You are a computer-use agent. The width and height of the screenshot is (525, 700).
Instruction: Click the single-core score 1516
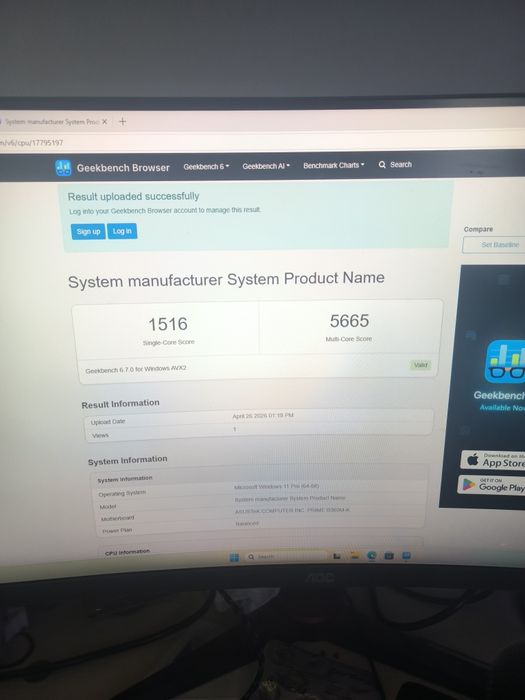(x=168, y=324)
